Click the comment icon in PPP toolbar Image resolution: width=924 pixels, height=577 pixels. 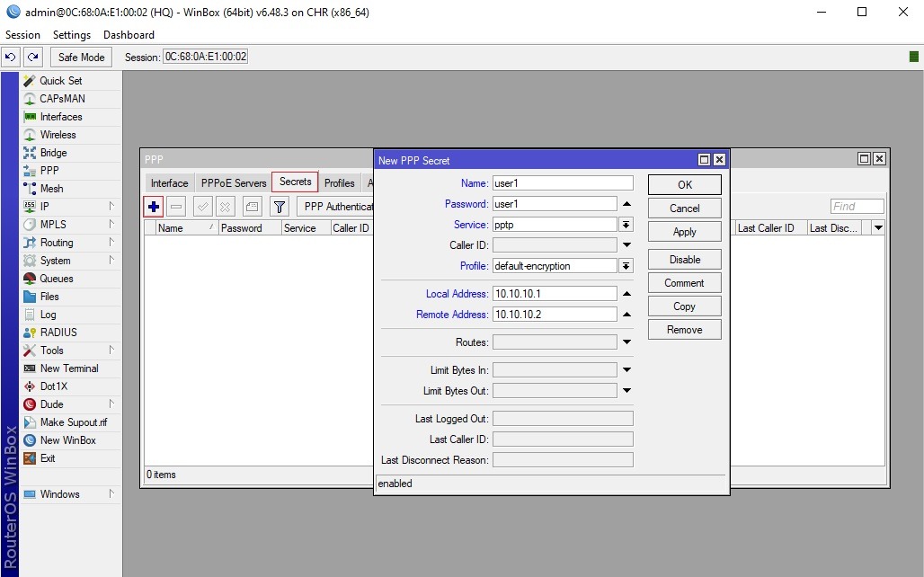[x=252, y=207]
